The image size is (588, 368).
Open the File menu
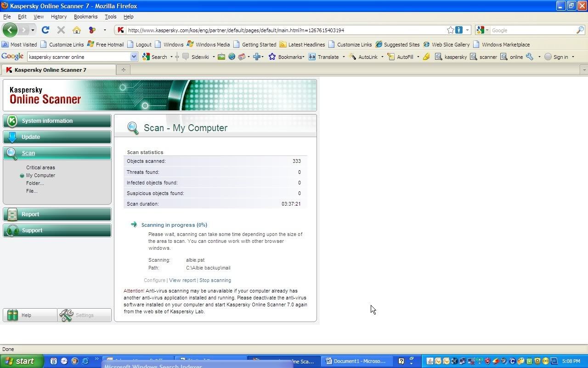click(x=7, y=17)
